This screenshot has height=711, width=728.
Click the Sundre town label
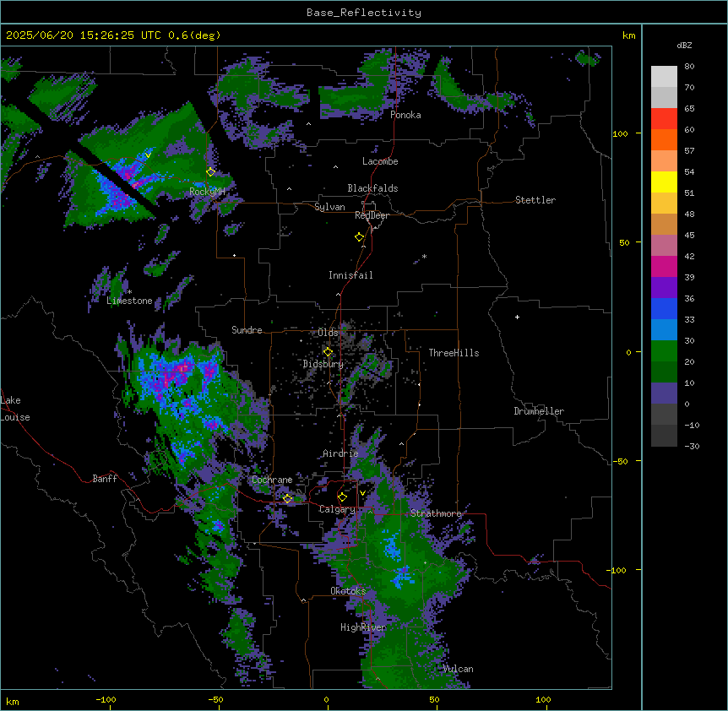click(247, 330)
